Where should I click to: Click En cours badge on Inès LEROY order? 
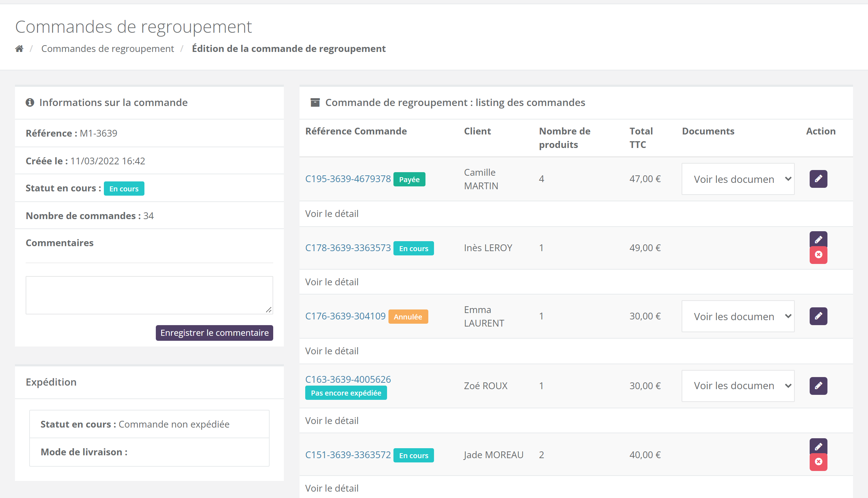pyautogui.click(x=414, y=248)
